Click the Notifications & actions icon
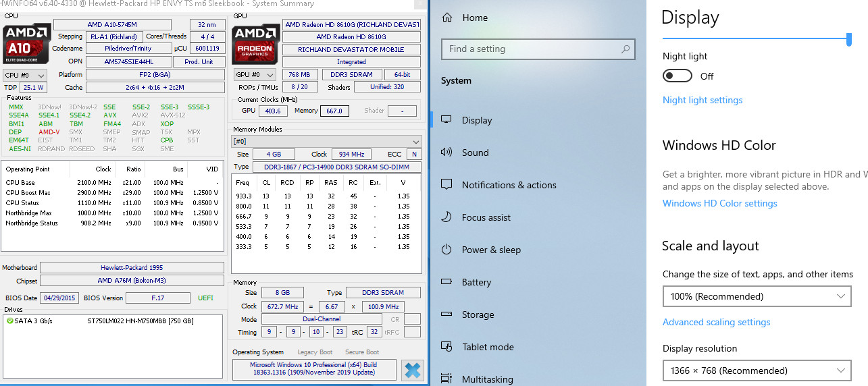This screenshot has width=868, height=386. coord(446,185)
